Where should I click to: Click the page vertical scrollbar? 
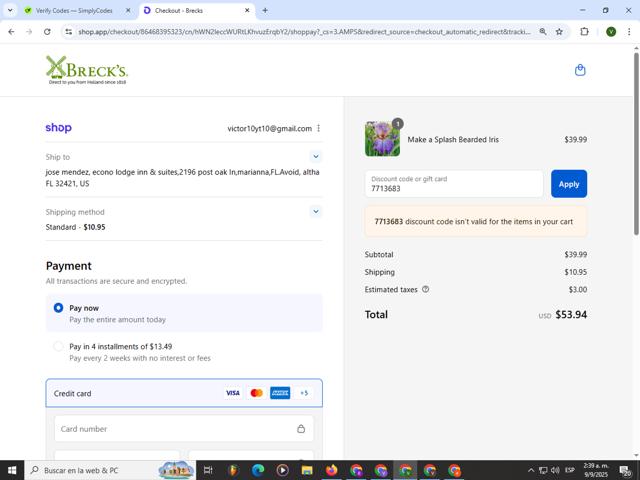pos(636,143)
